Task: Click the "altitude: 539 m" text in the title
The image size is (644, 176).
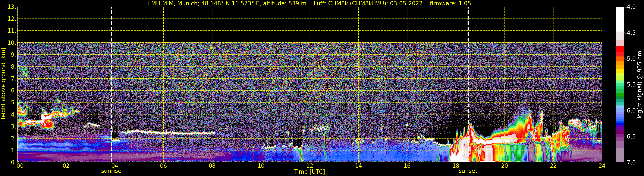Action: click(285, 3)
